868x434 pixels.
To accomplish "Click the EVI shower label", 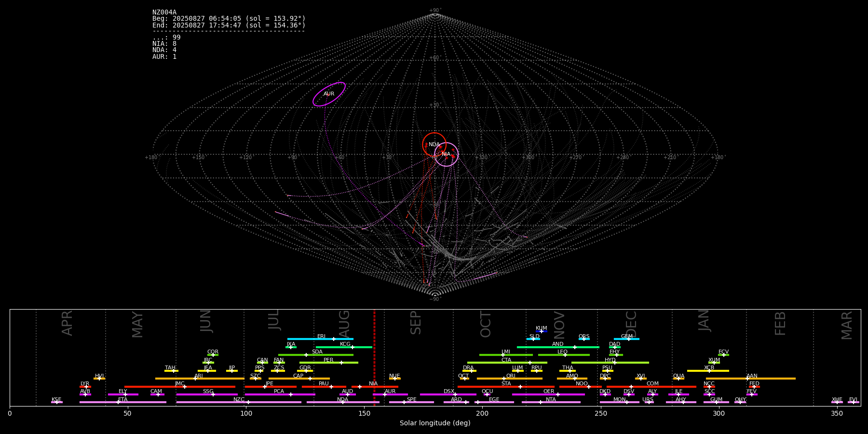I will (x=853, y=400).
